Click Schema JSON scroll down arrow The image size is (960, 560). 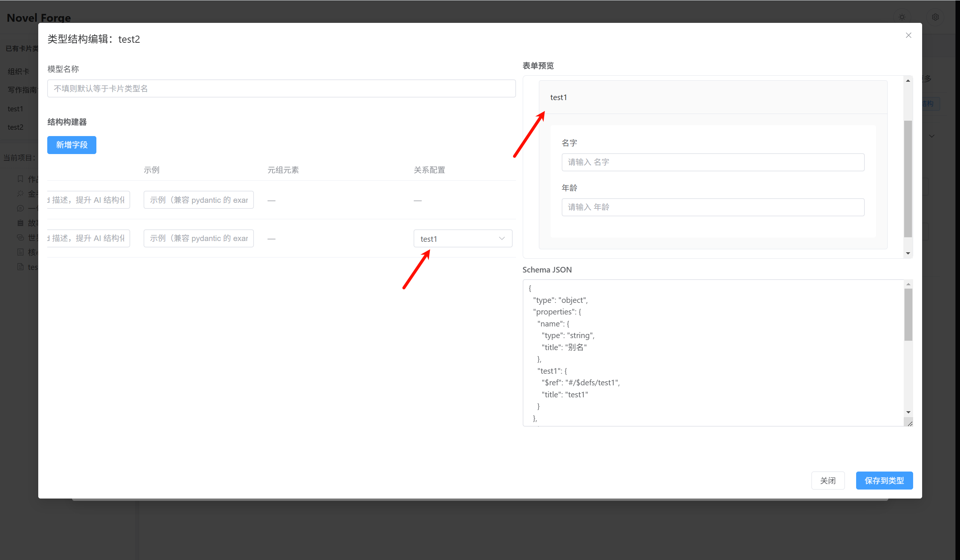click(908, 412)
